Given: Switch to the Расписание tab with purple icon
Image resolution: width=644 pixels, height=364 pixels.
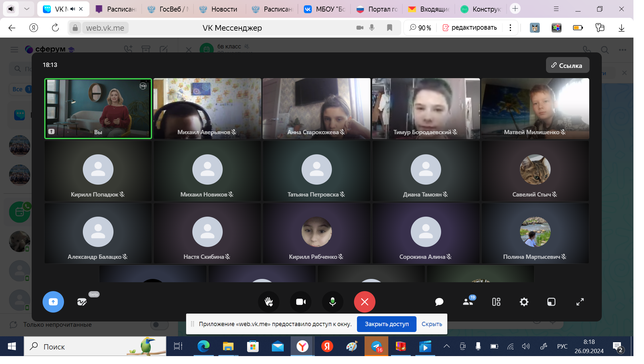Looking at the screenshot, I should 116,9.
